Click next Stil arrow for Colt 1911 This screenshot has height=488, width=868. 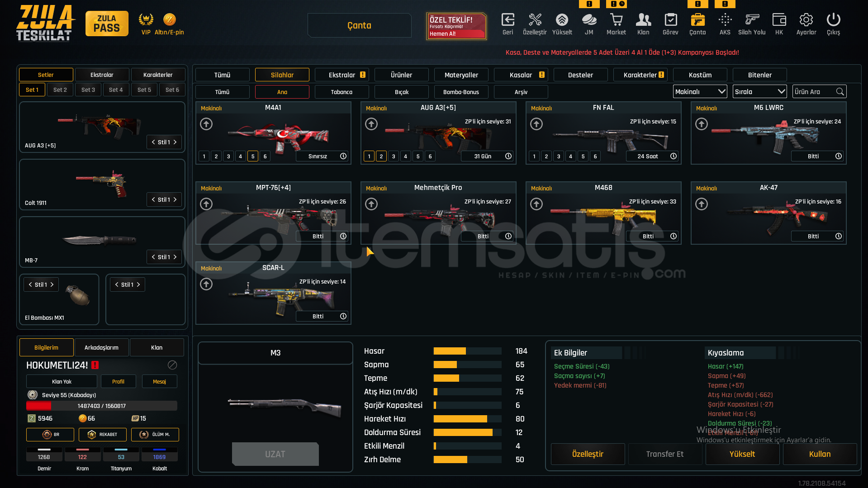(x=175, y=200)
